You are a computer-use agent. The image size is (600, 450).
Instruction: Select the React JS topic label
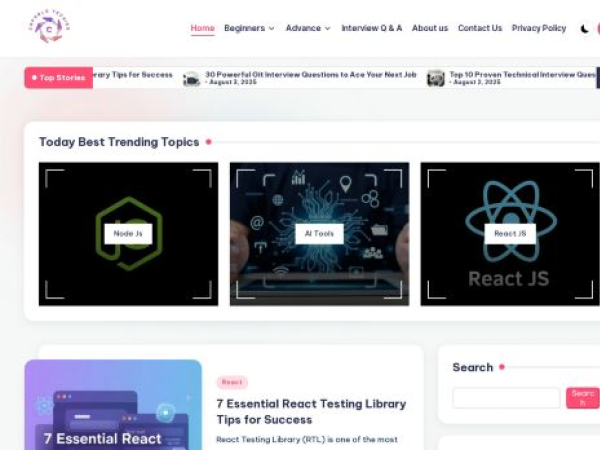(x=510, y=234)
